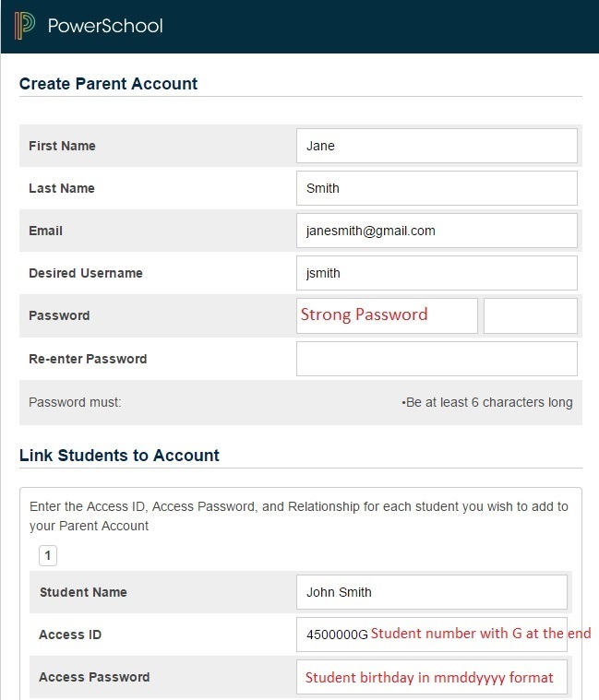Focus the Access Password input field

pos(432,677)
